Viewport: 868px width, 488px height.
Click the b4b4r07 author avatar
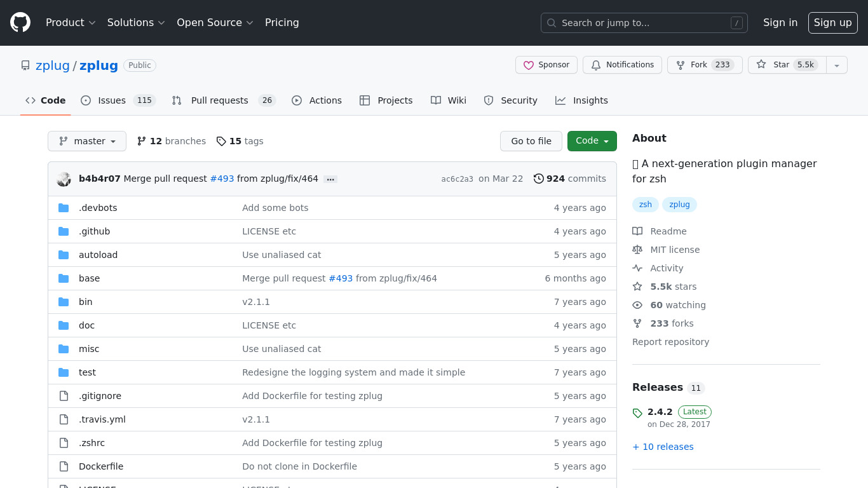(64, 179)
